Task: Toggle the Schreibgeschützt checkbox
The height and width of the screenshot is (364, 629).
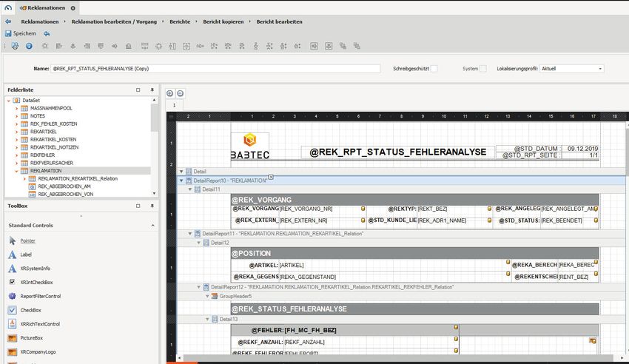Action: click(x=434, y=69)
